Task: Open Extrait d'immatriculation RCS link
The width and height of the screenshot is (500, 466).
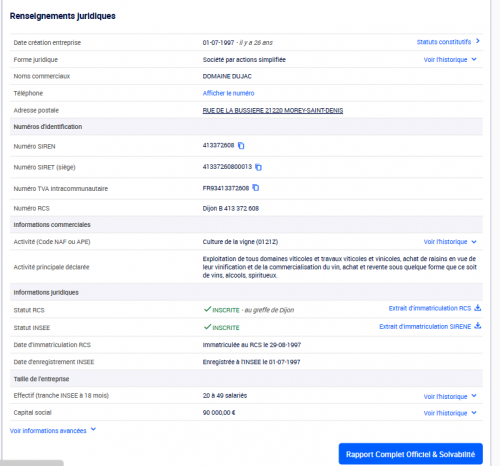Action: pos(430,308)
